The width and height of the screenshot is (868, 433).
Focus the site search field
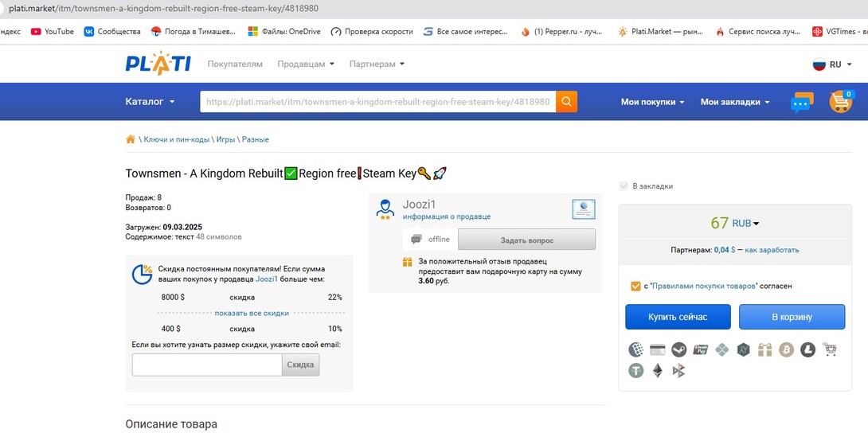pyautogui.click(x=378, y=102)
